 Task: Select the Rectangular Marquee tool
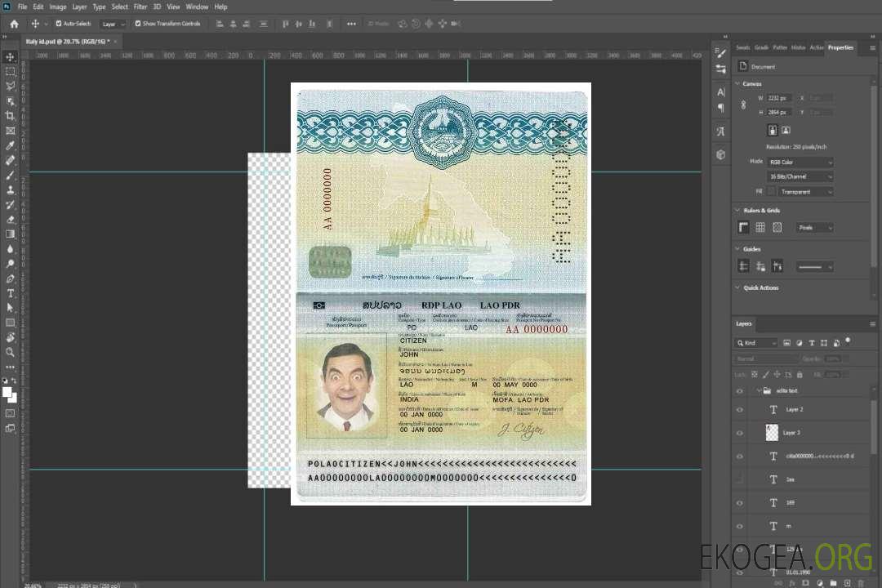coord(10,72)
